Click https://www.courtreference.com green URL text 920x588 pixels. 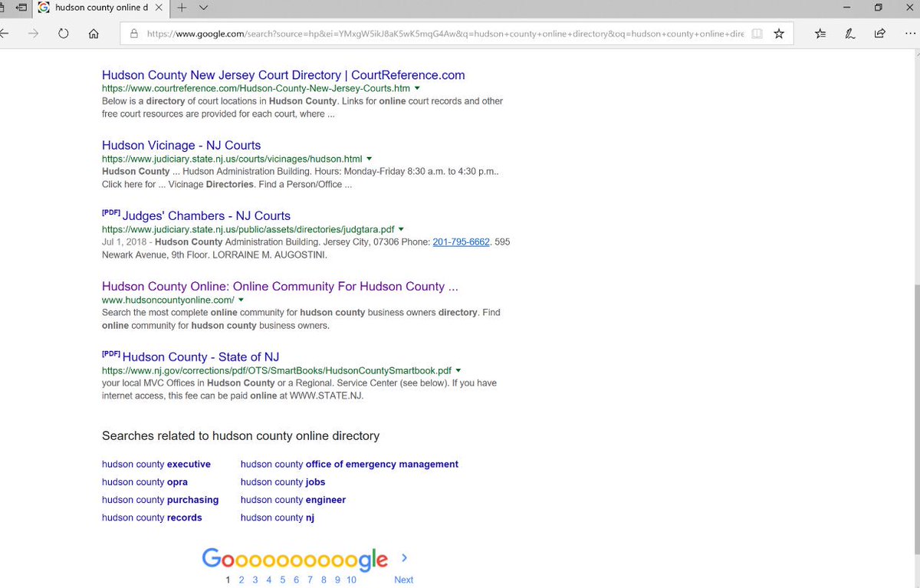255,88
